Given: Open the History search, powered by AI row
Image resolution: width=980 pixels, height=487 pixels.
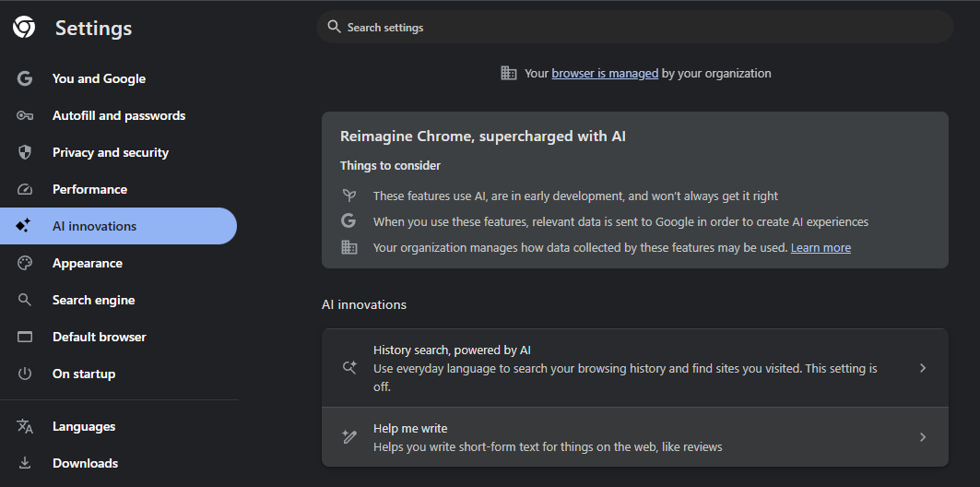Looking at the screenshot, I should coord(635,368).
